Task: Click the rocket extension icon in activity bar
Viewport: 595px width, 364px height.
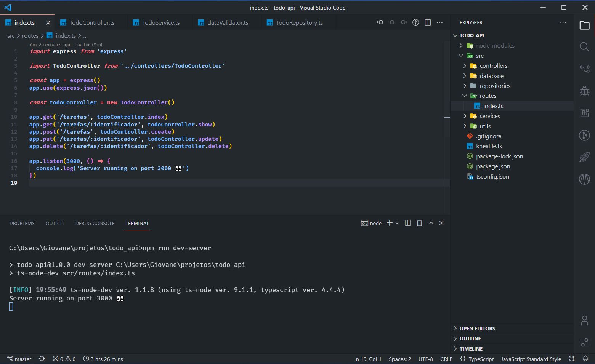Action: pyautogui.click(x=584, y=156)
